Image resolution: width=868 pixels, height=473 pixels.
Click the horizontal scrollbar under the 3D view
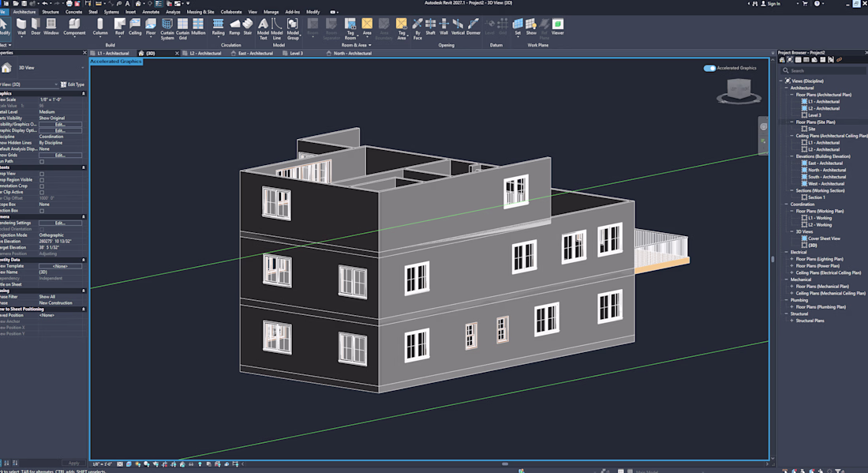click(x=505, y=464)
